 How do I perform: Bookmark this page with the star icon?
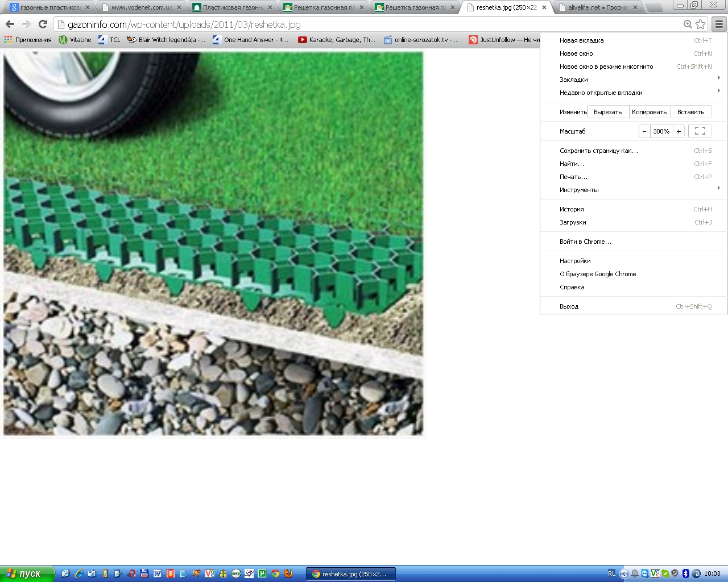[700, 24]
